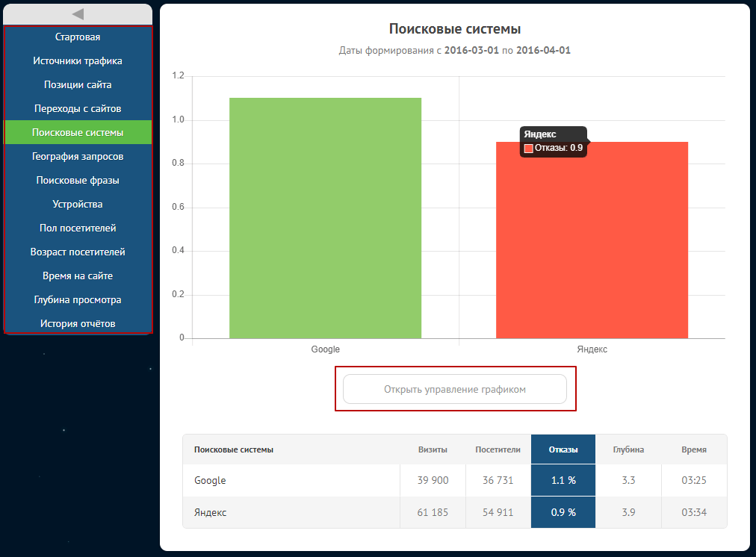Click Google depth value 3.3
Viewport: 756px width, 557px height.
[x=628, y=480]
